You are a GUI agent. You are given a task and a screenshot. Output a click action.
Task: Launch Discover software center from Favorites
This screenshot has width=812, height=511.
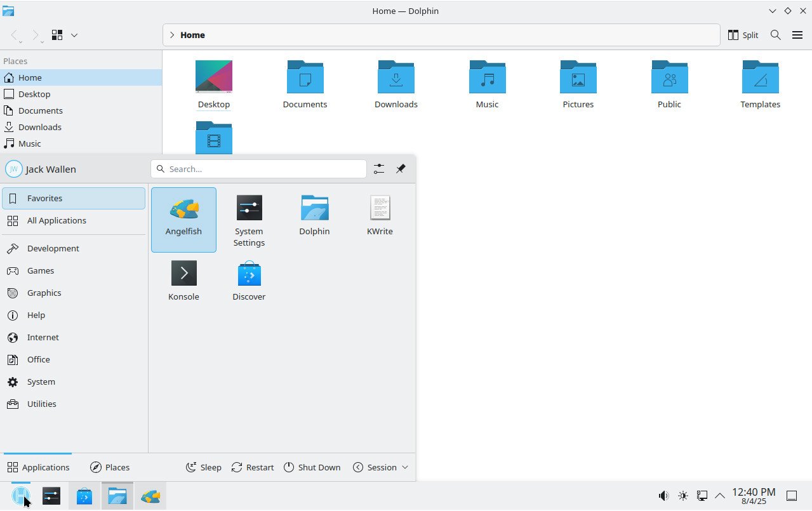click(x=249, y=281)
